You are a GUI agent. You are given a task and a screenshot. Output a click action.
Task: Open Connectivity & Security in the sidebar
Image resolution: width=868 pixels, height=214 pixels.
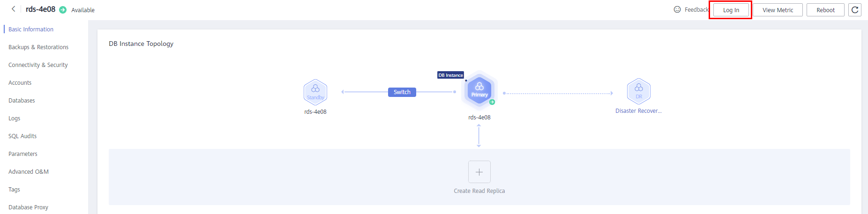click(x=38, y=65)
